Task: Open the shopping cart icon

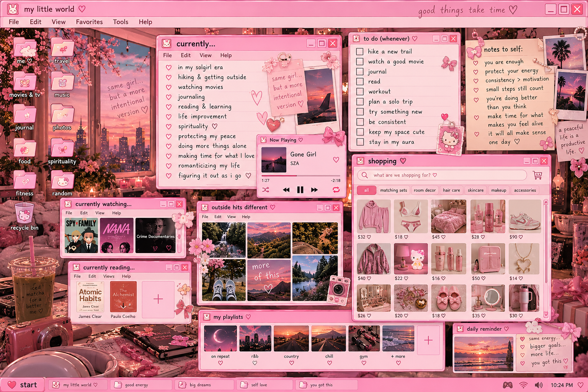Action: (537, 175)
